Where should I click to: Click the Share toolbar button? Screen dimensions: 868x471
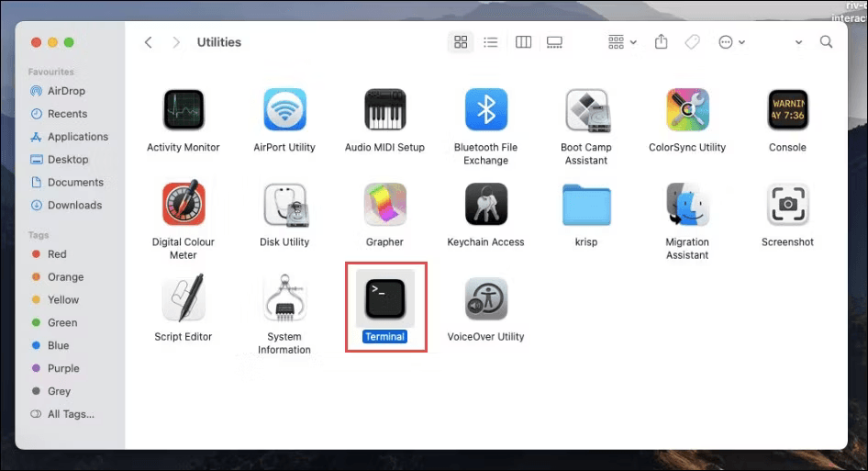click(x=661, y=41)
